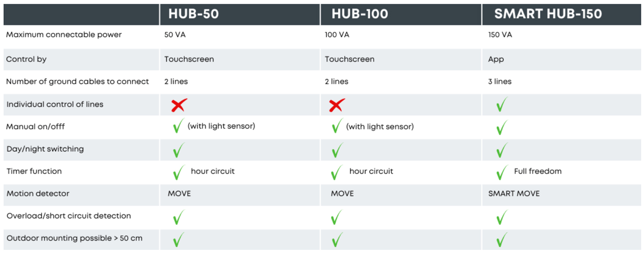644x255 pixels.
Task: Click SMART HUB-150 day/night switching checkmark
Action: (x=501, y=150)
